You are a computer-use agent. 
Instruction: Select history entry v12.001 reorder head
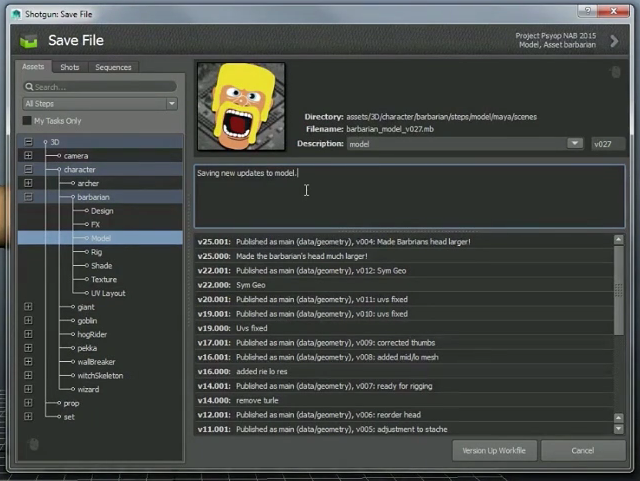[x=404, y=415]
